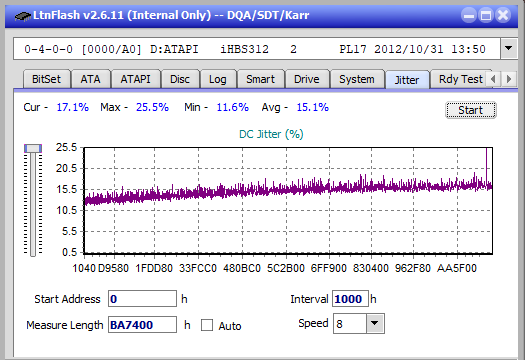Screen dimensions: 525x360
Task: Click the x-axis label AA5F00
Action: click(457, 268)
